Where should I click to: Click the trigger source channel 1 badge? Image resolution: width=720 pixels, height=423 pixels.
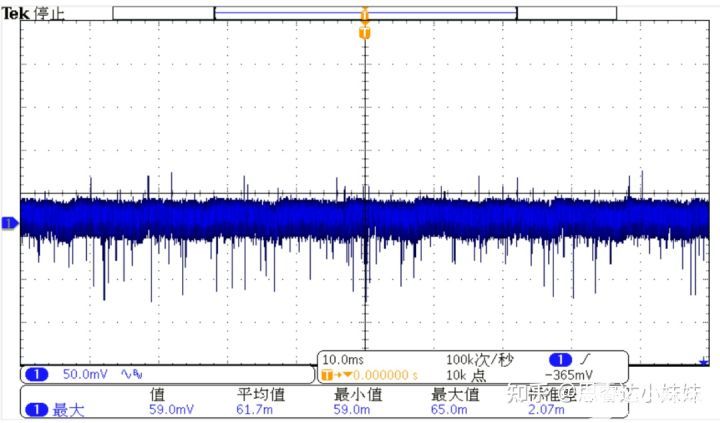[x=560, y=360]
